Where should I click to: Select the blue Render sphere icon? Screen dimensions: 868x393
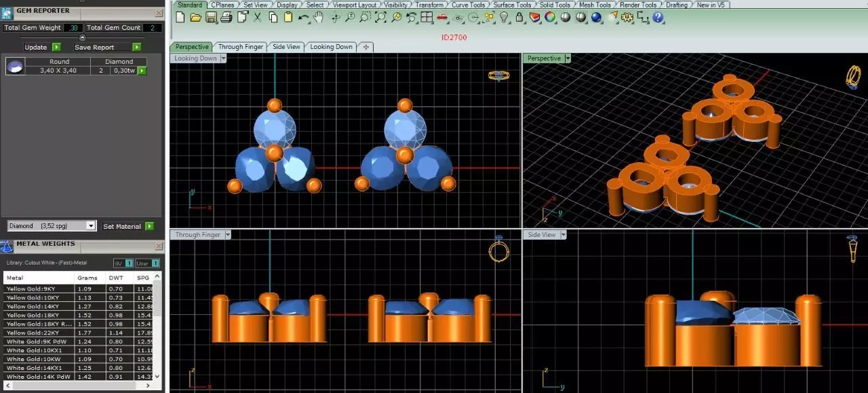[x=596, y=17]
